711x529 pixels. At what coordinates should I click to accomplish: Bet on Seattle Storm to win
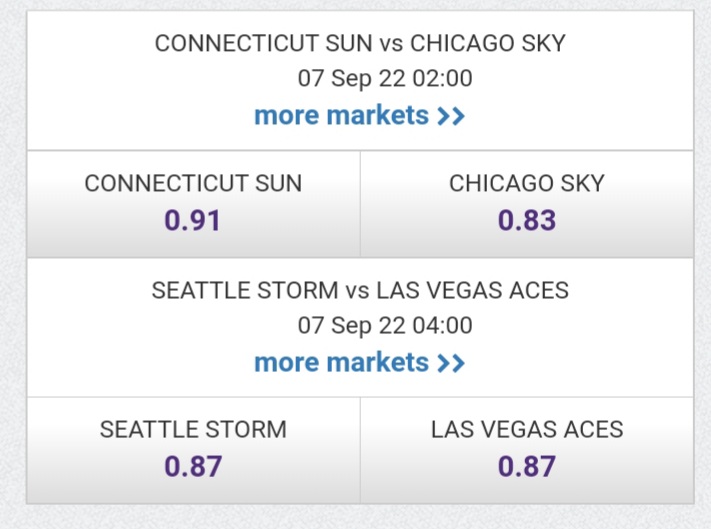[193, 450]
